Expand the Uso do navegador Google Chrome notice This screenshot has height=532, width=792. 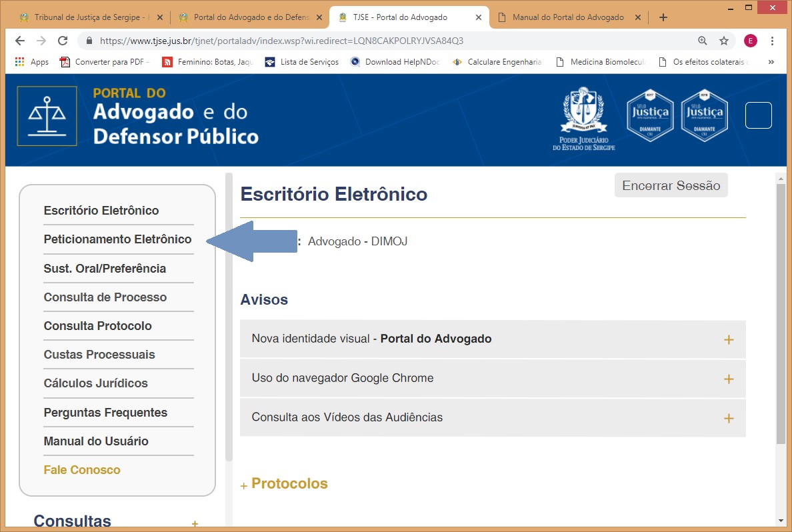coord(728,379)
